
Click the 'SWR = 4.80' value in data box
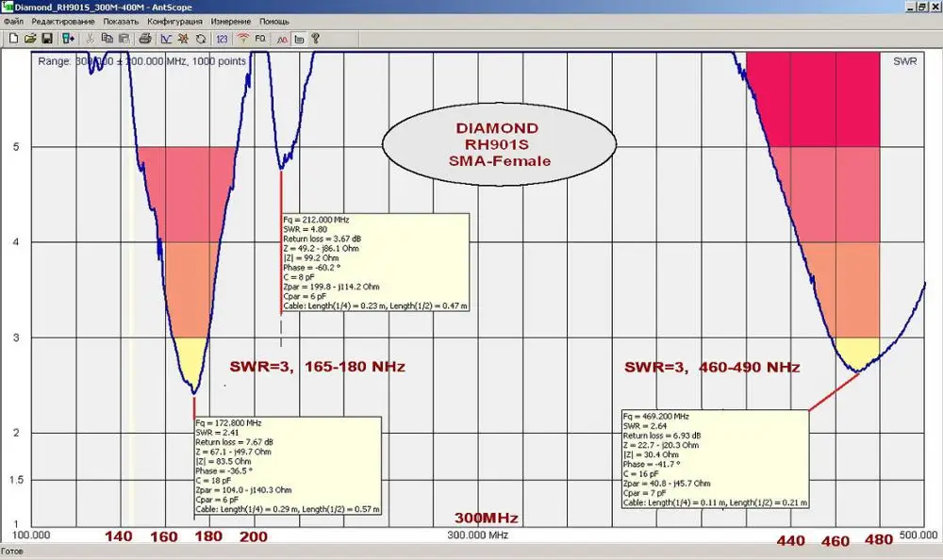coord(306,229)
